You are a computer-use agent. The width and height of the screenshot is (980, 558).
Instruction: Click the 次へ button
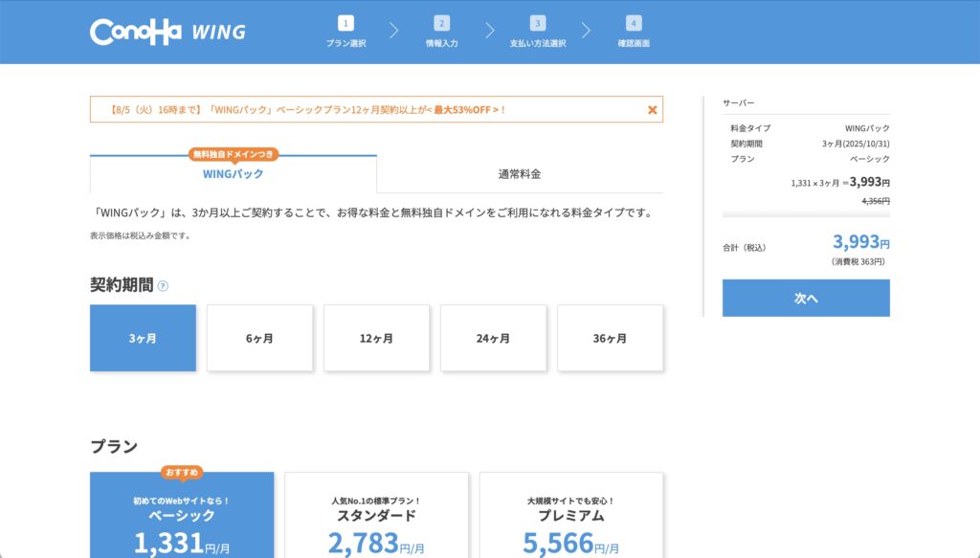pos(806,298)
